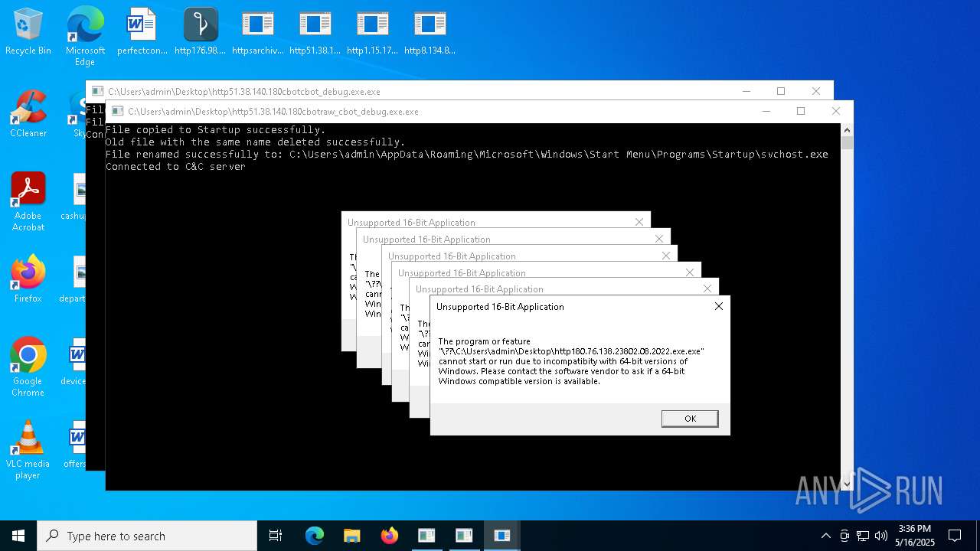Launch the Microsoft Edge desktop shortcut
Screen dimensions: 980x551
pyautogui.click(x=85, y=35)
